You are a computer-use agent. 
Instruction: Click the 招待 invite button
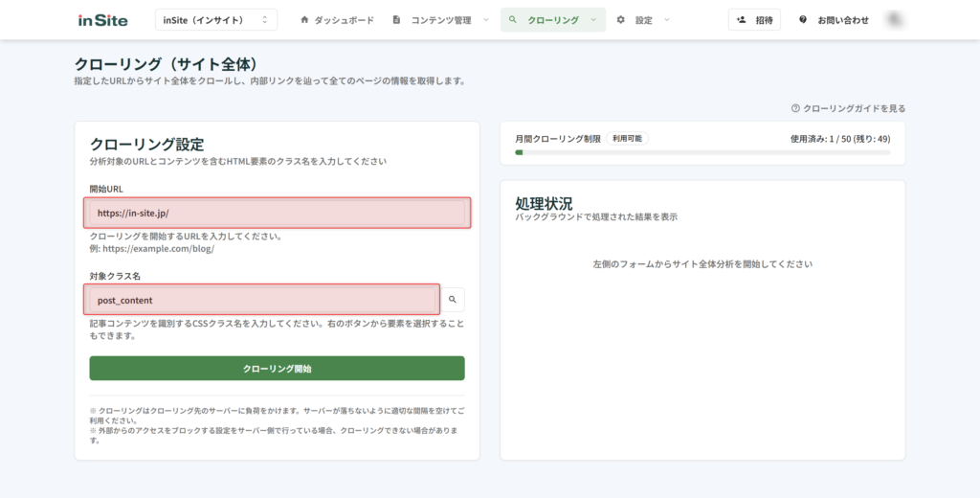(754, 20)
